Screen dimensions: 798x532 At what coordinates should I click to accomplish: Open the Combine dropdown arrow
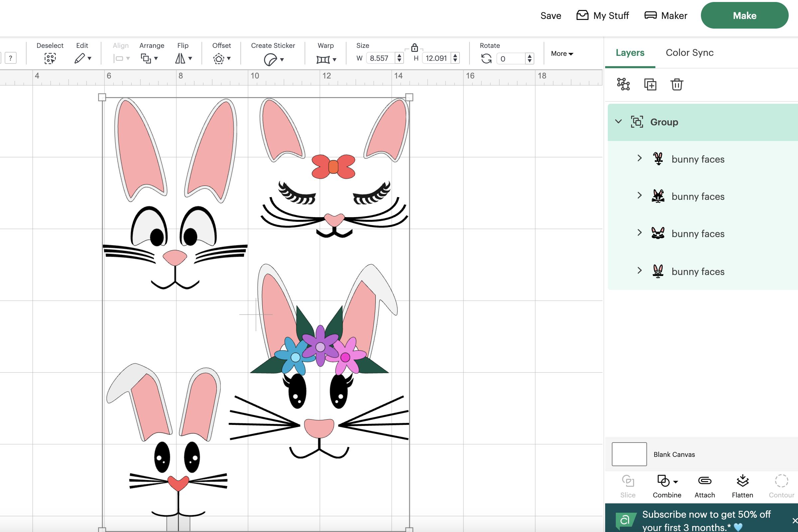676,482
